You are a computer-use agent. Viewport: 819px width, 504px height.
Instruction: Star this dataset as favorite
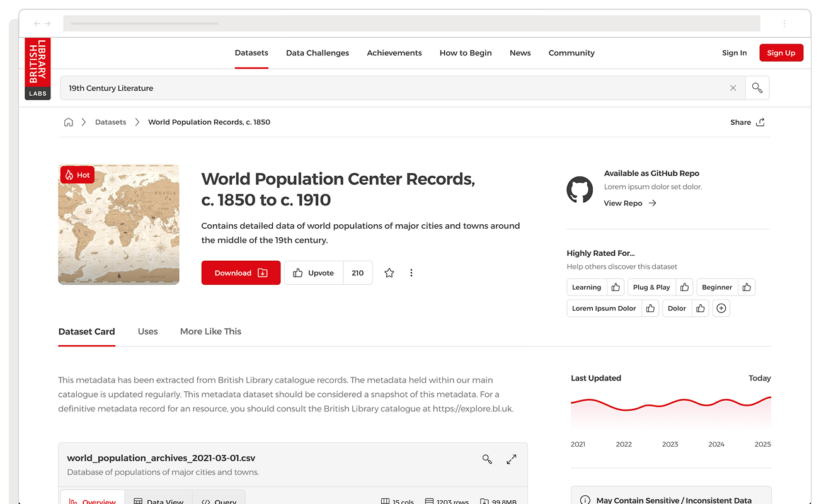[x=389, y=273]
